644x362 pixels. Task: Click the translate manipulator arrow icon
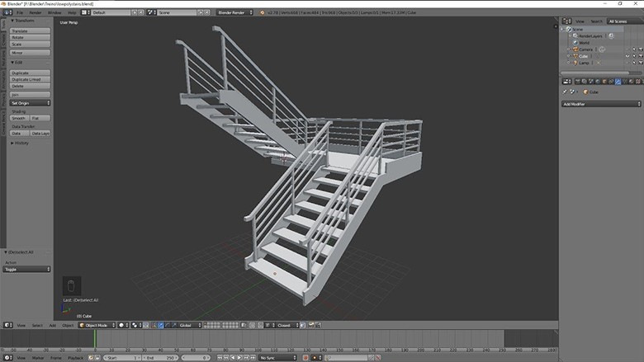[161, 325]
